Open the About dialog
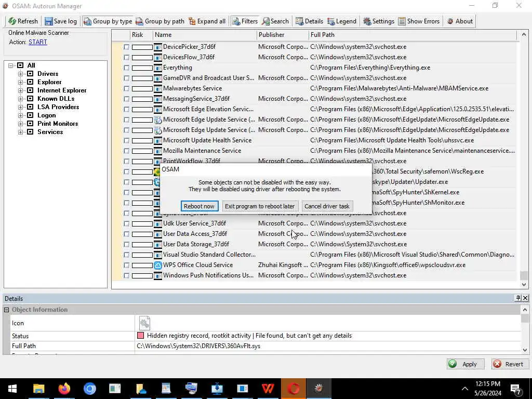 460,21
